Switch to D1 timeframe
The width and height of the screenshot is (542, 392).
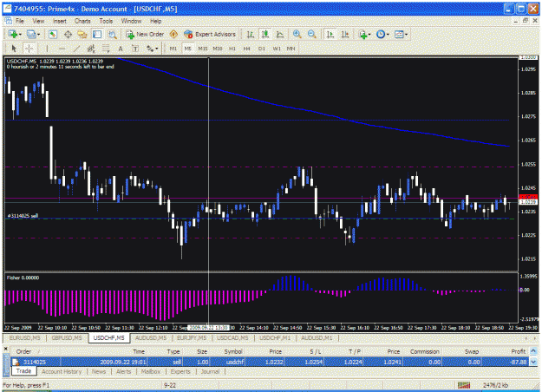tap(262, 49)
